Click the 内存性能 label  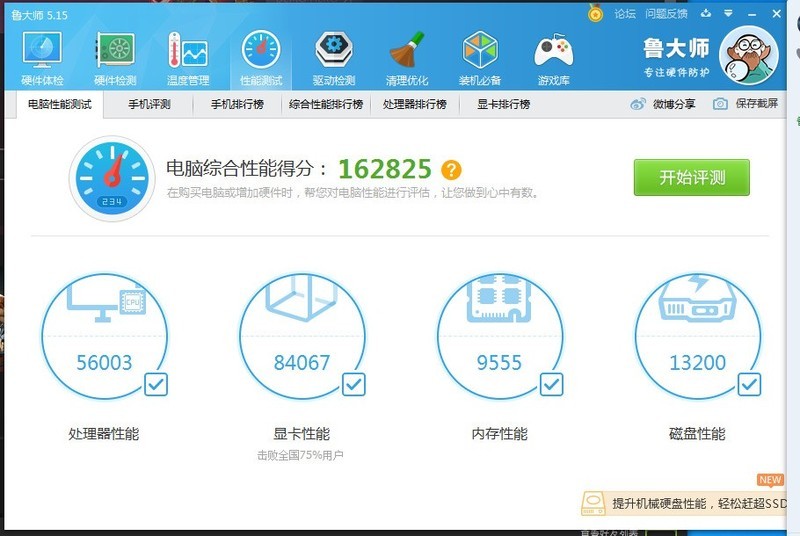(x=499, y=434)
